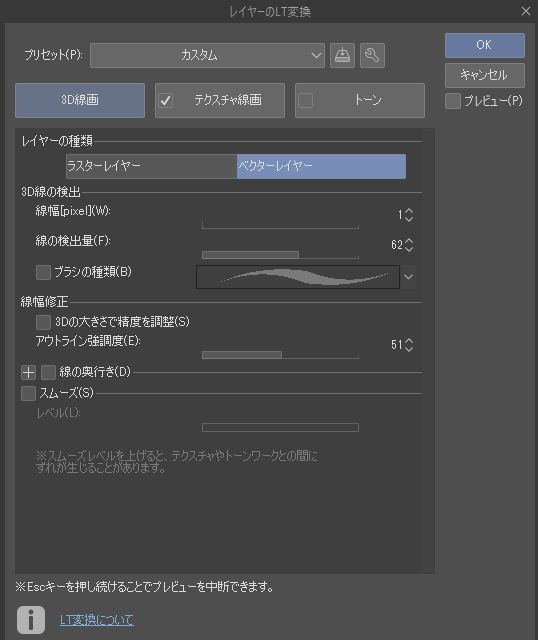Decrease 線の検出量 value with down arrow
The image size is (538, 640).
pos(409,249)
